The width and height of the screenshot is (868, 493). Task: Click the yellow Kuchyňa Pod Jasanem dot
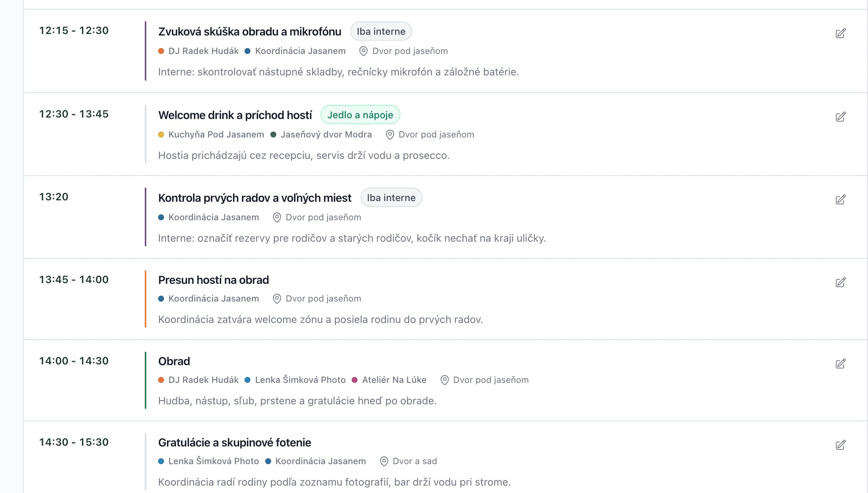point(161,135)
